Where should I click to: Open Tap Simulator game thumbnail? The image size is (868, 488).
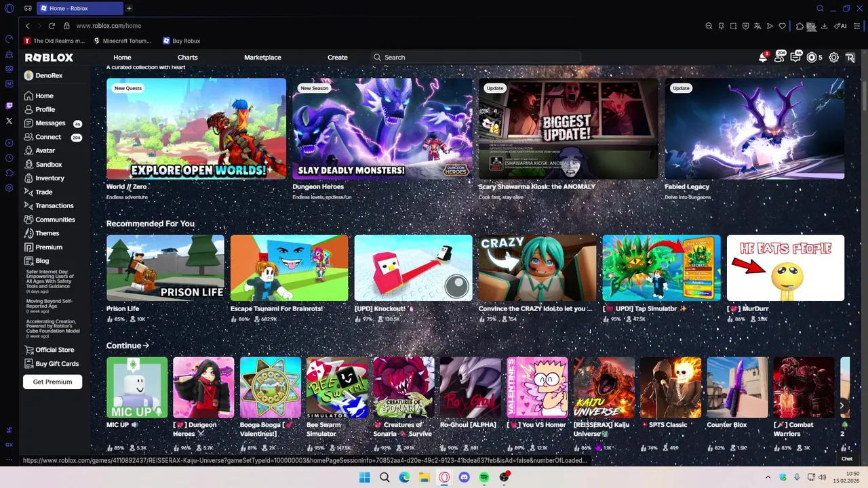[x=662, y=268]
